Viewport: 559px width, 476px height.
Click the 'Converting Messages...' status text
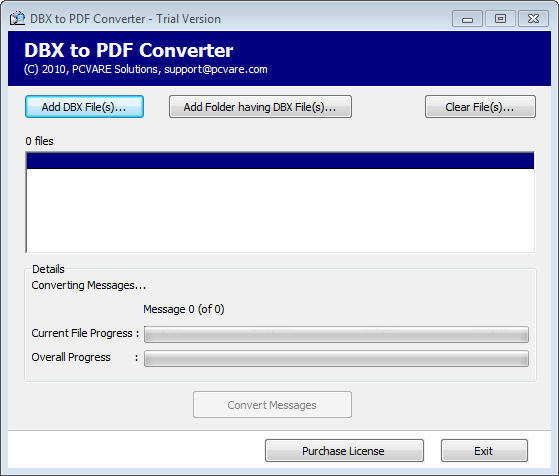(x=89, y=285)
